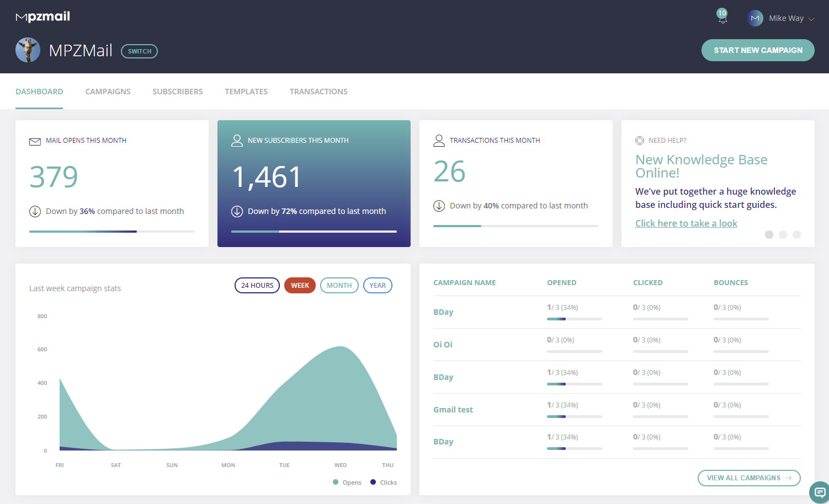The width and height of the screenshot is (829, 504).
Task: Switch chart range to MONTH
Action: [339, 286]
